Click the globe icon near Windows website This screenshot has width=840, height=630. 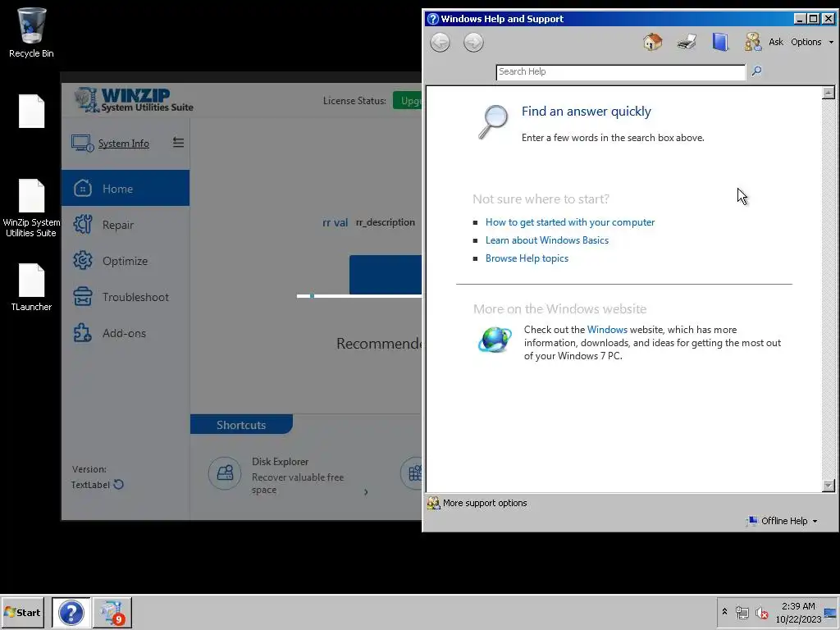pyautogui.click(x=495, y=340)
